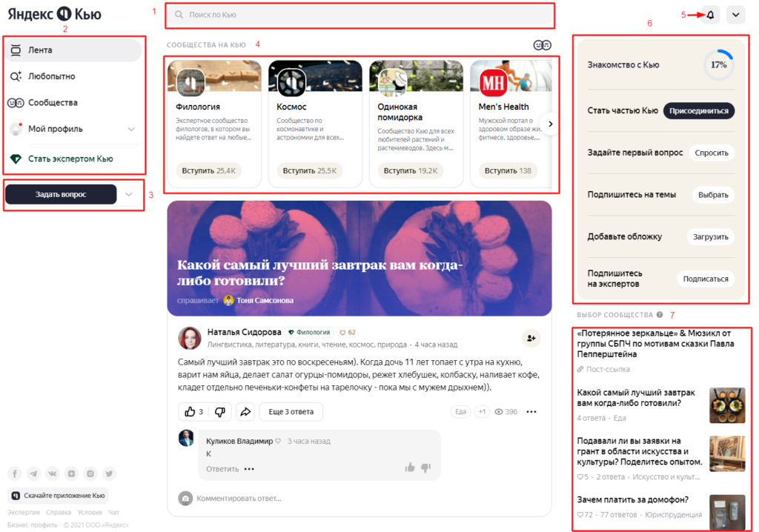Click the Загрузить cover button

[710, 237]
